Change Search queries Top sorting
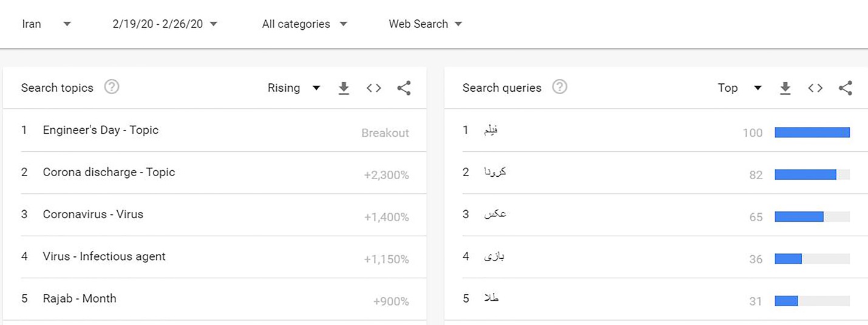The height and width of the screenshot is (325, 868). pos(739,88)
